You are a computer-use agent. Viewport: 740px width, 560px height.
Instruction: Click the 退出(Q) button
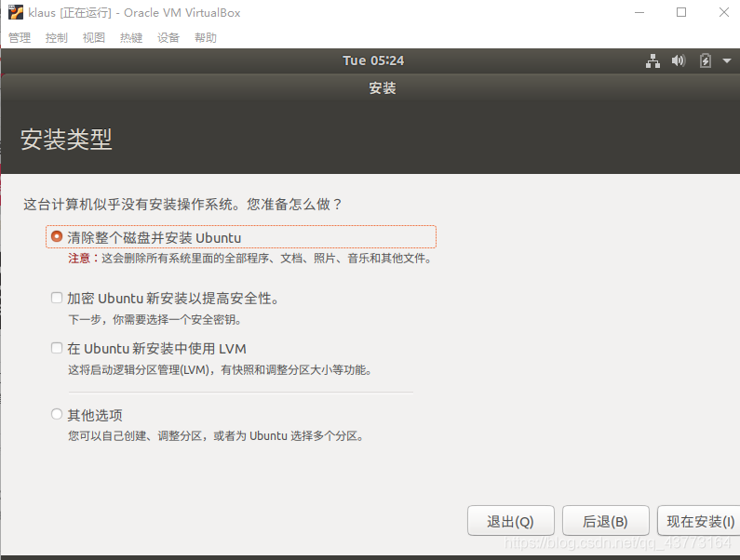pyautogui.click(x=511, y=521)
